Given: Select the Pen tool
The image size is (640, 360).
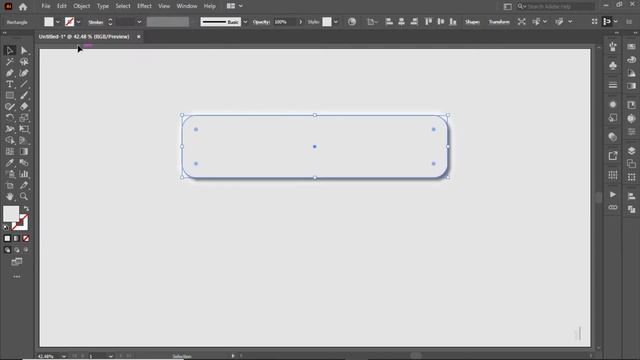Looking at the screenshot, I should pos(10,73).
